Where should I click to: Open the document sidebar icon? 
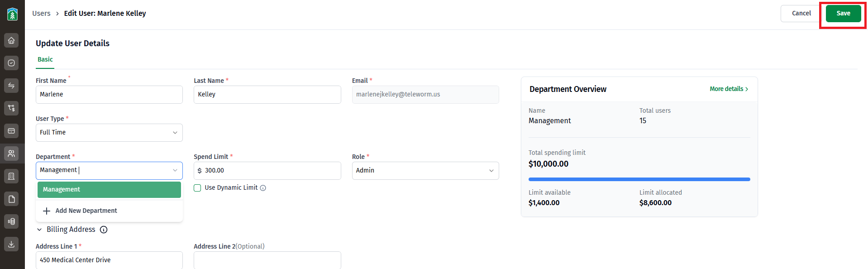[11, 199]
